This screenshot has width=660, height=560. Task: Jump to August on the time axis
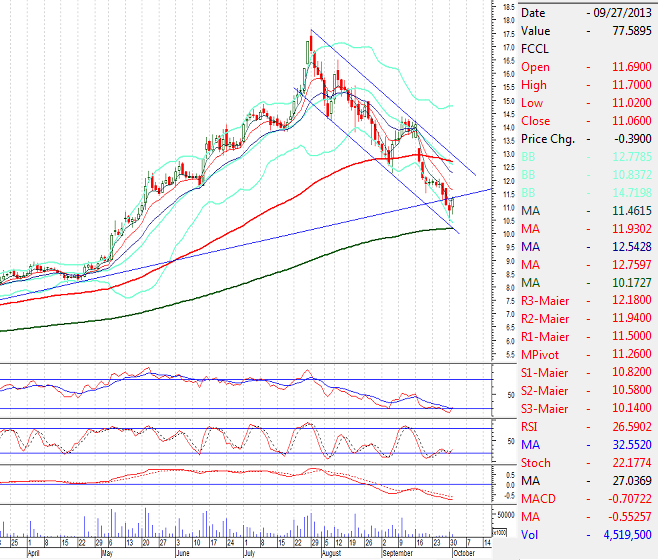(x=331, y=551)
